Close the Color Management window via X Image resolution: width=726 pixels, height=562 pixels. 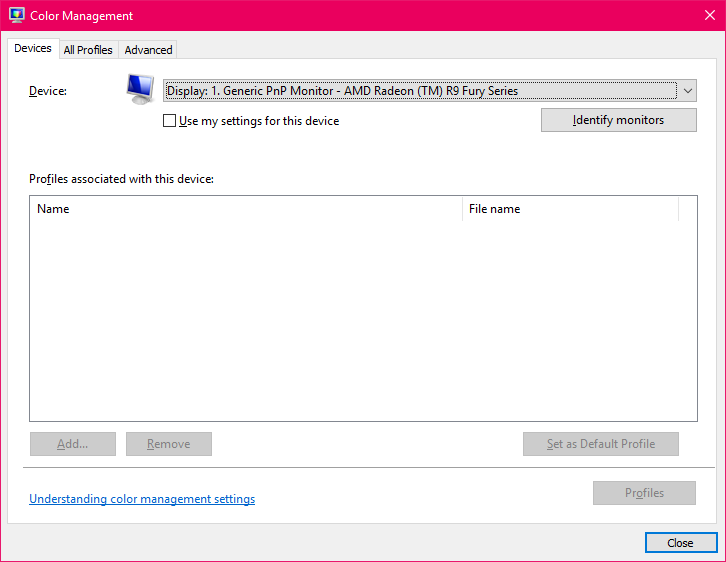709,15
